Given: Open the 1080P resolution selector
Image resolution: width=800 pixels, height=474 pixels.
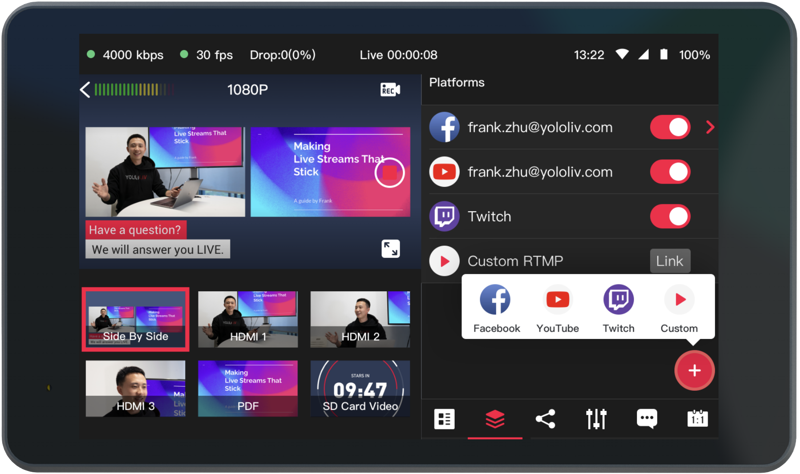Looking at the screenshot, I should (247, 90).
